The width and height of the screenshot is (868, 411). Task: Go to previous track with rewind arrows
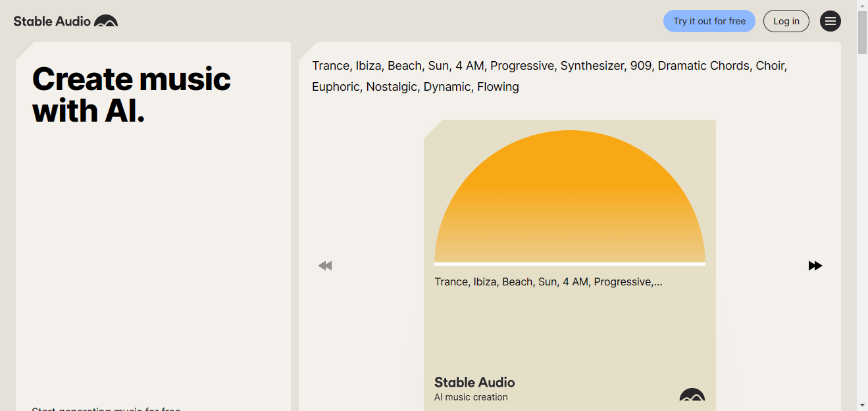point(324,265)
